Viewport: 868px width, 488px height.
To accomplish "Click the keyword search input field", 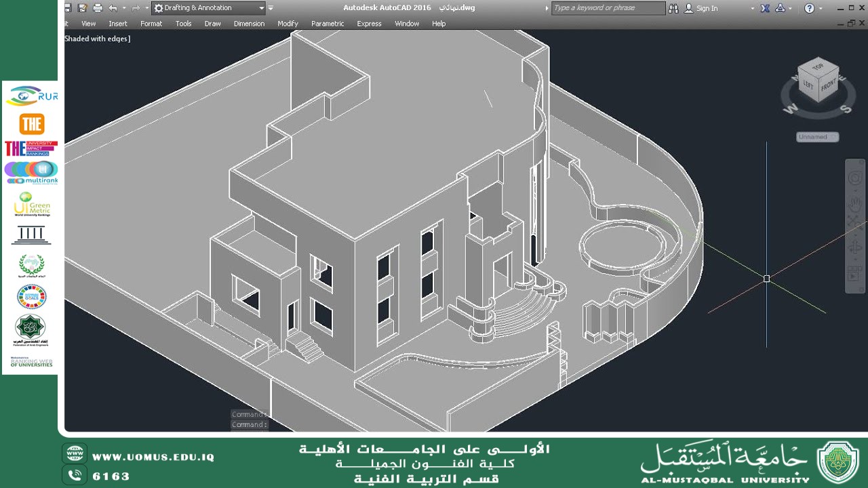I will 607,8.
